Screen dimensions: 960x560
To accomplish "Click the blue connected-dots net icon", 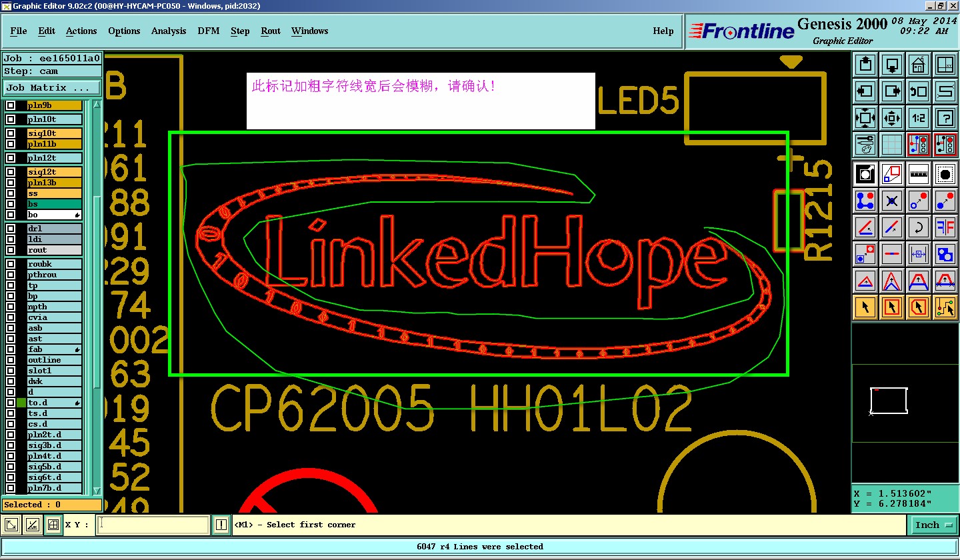I will click(865, 201).
